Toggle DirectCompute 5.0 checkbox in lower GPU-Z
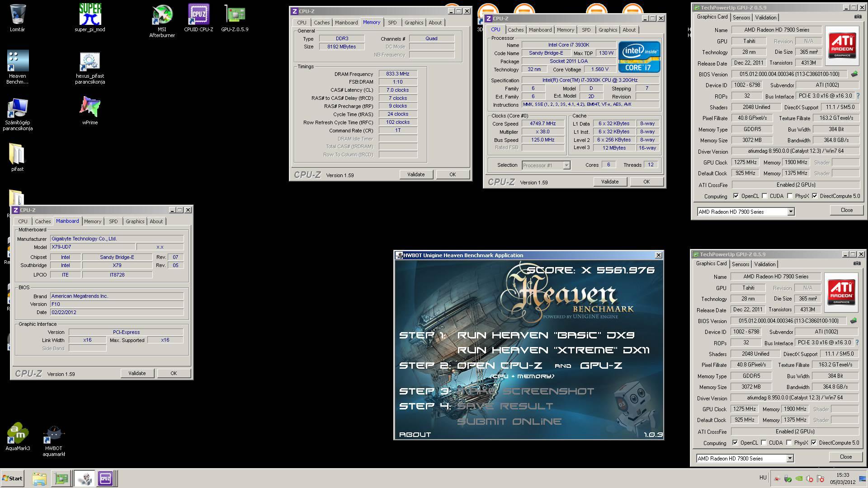868x488 pixels. tap(814, 443)
